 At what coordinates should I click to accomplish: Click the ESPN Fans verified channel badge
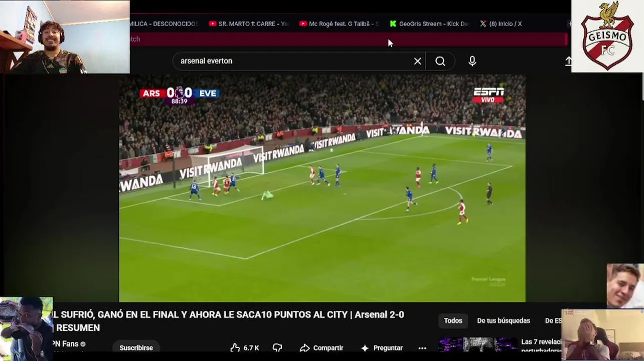point(83,344)
